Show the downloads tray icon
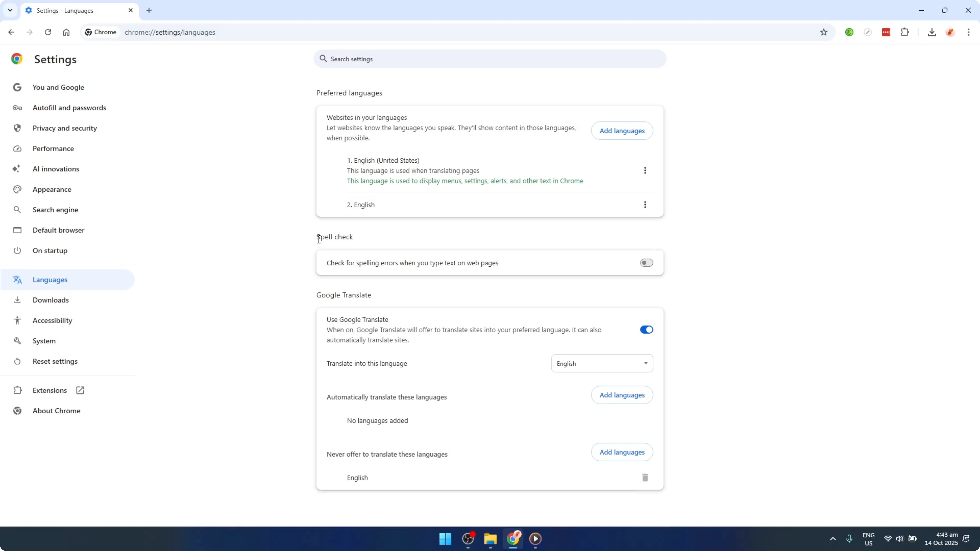Screen dimensions: 980x551 point(932,32)
